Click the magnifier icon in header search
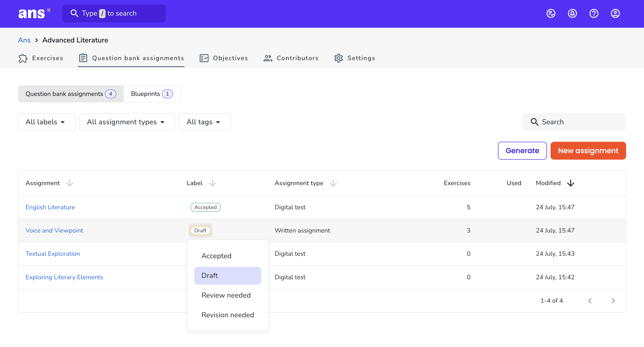Viewport: 644px width, 347px height. 74,13
